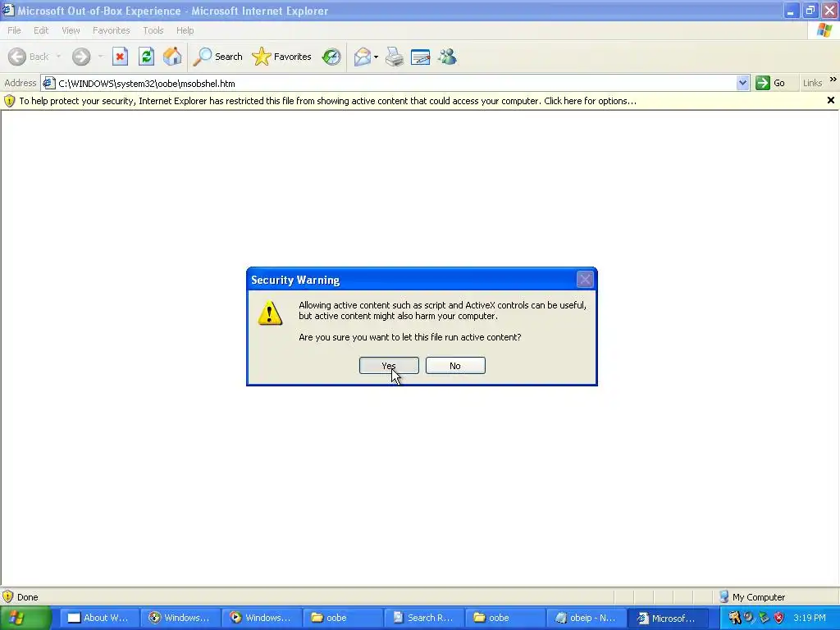Open the Tools menu
This screenshot has width=840, height=630.
coord(153,30)
